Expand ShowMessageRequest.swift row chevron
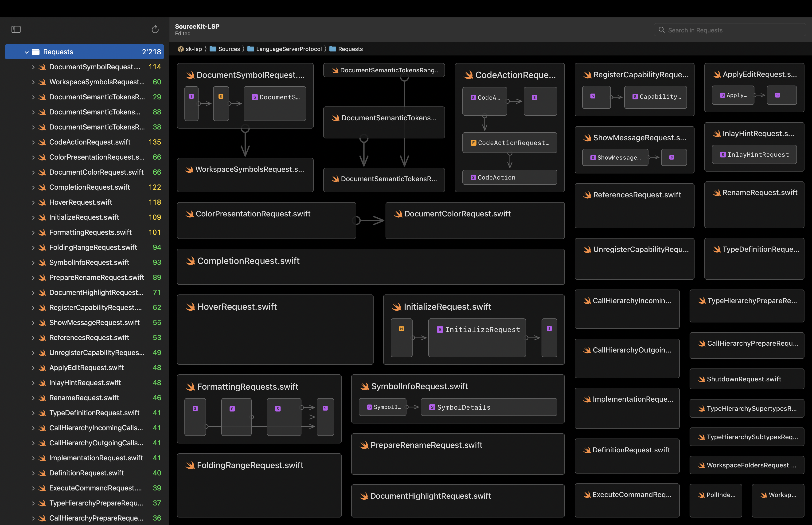Image resolution: width=812 pixels, height=525 pixels. point(33,323)
